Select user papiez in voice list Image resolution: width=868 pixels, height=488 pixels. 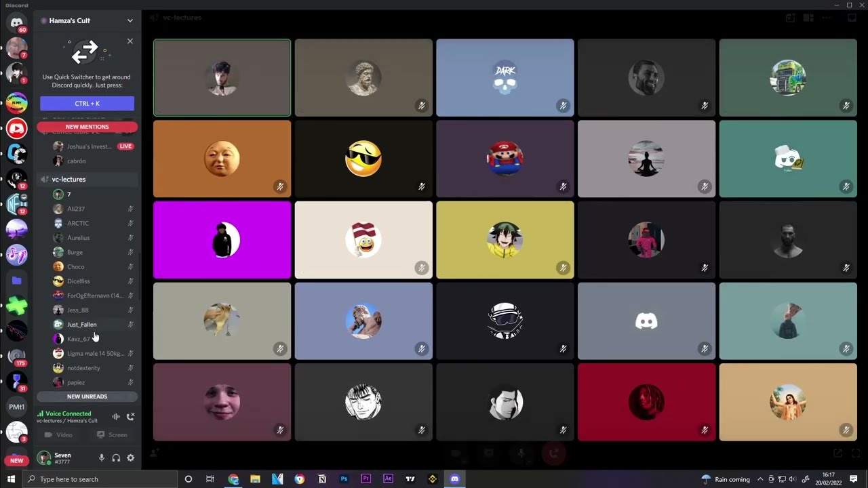[92, 382]
